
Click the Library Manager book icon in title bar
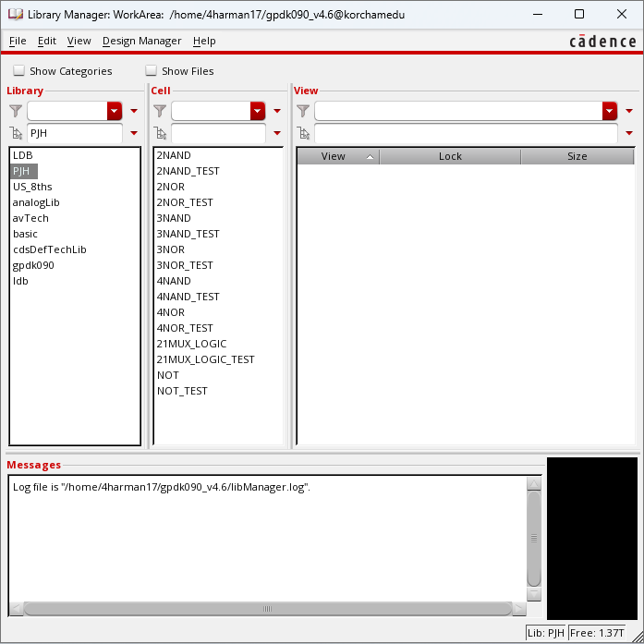16,15
